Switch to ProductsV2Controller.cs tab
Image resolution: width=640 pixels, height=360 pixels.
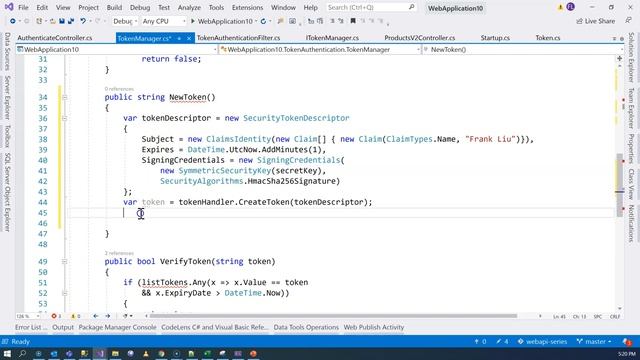420,38
